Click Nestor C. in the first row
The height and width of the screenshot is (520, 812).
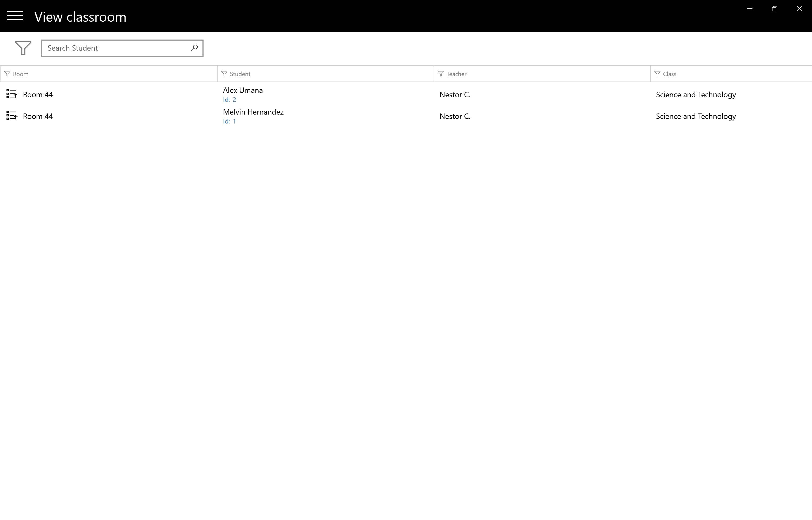(x=455, y=95)
